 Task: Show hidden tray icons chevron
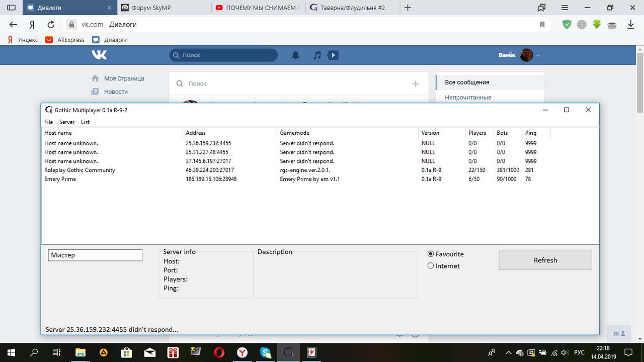point(509,352)
